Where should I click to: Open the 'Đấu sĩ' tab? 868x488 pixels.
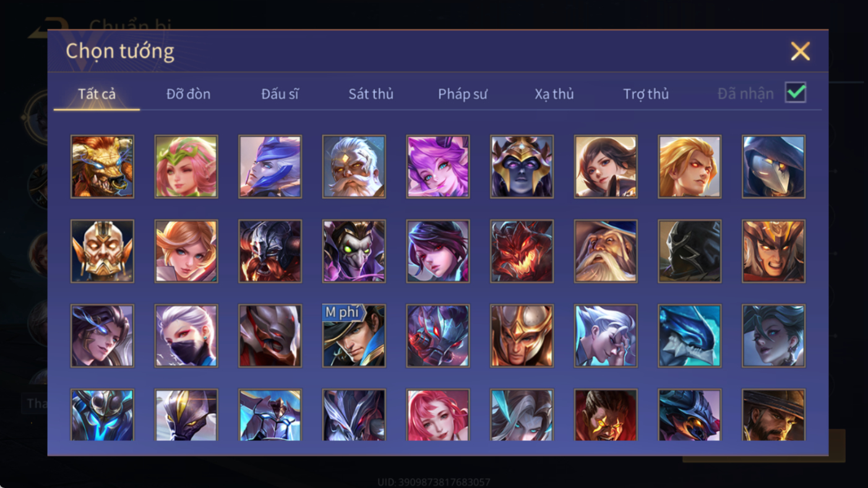click(x=280, y=94)
